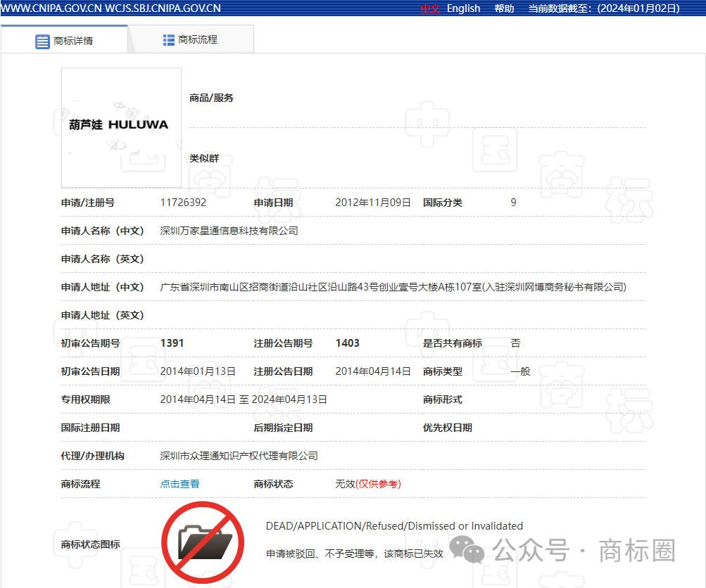Click the red 无效(仅供参考) status text

pyautogui.click(x=368, y=484)
